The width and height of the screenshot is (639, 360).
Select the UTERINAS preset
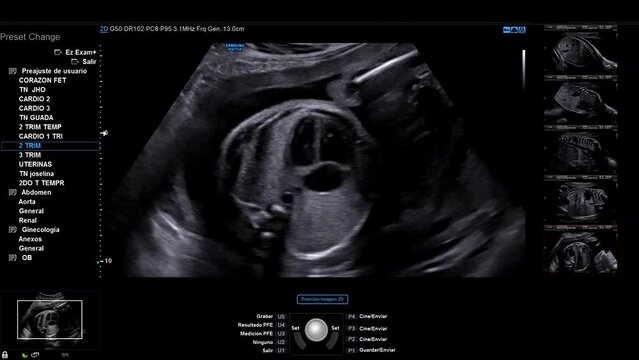35,164
